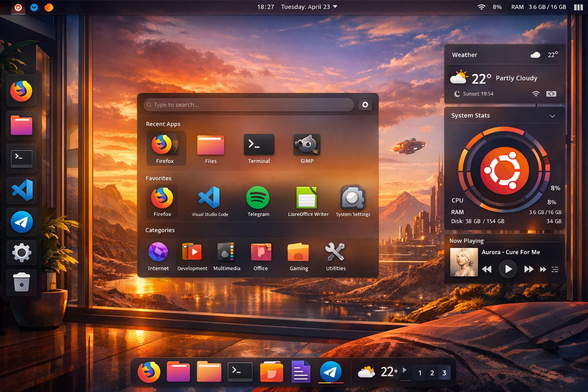Image resolution: width=588 pixels, height=392 pixels.
Task: Click the small arrow beside bottom dock weather
Action: pyautogui.click(x=404, y=370)
